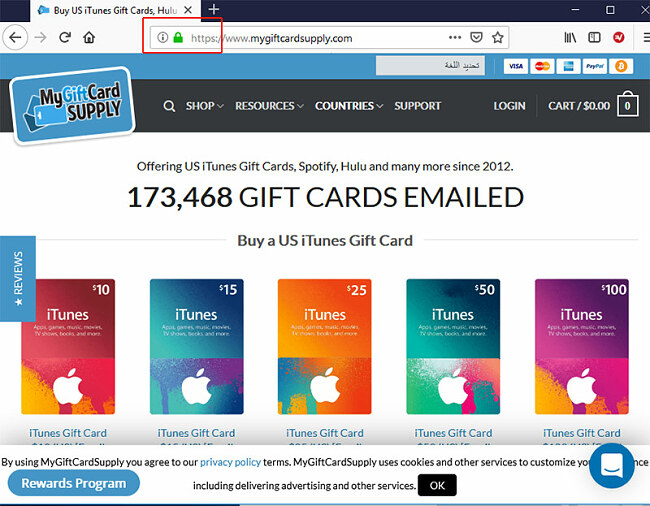650x506 pixels.
Task: Click the MasterCard payment icon
Action: (x=542, y=66)
